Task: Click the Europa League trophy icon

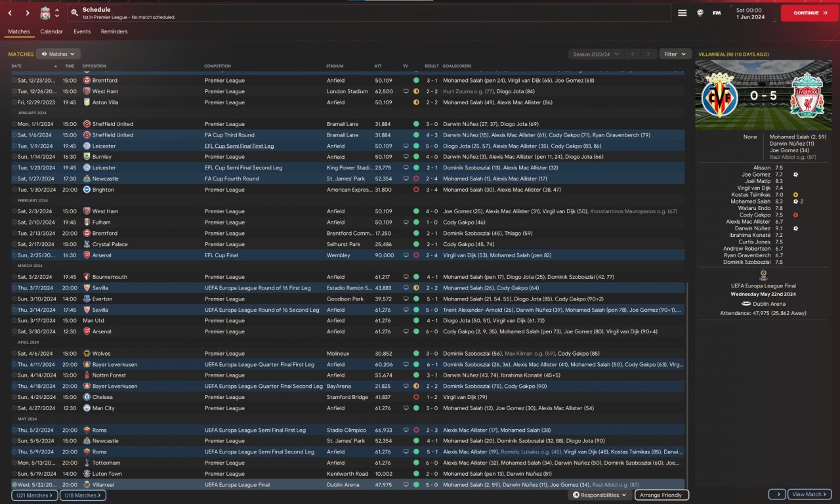Action: click(x=763, y=274)
